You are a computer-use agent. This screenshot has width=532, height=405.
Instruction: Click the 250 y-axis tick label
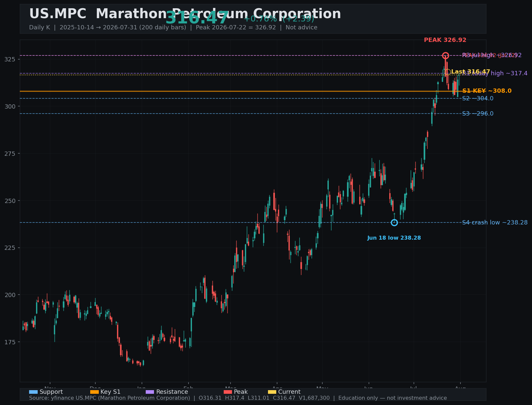(x=11, y=201)
